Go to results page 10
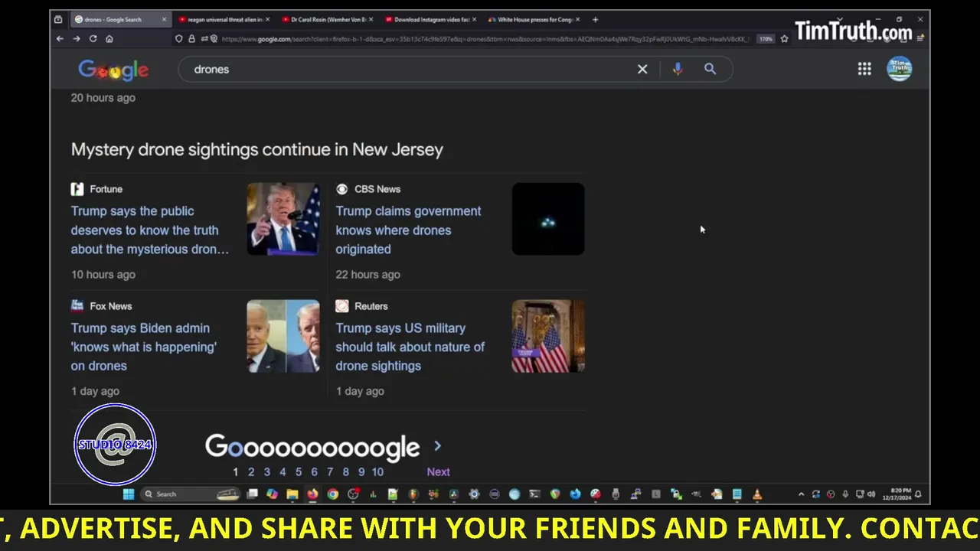Screen dimensions: 980x551 click(x=377, y=472)
